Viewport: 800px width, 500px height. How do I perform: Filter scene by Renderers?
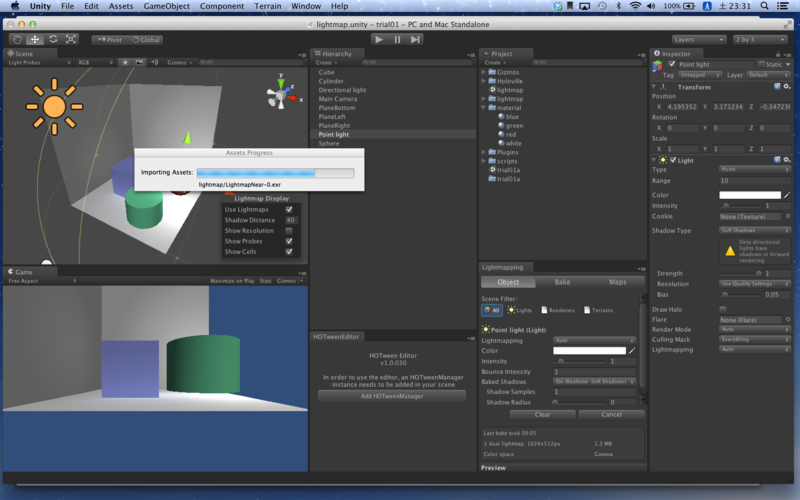click(558, 310)
